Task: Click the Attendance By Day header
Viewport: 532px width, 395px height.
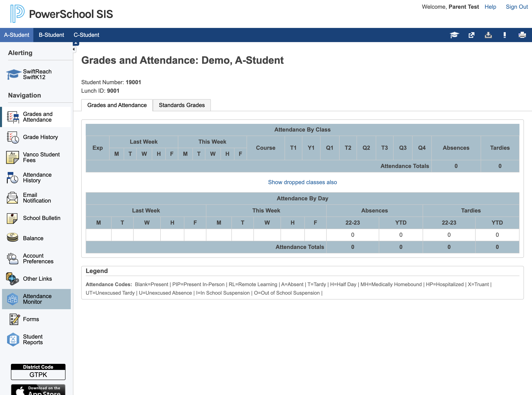Action: 302,199
